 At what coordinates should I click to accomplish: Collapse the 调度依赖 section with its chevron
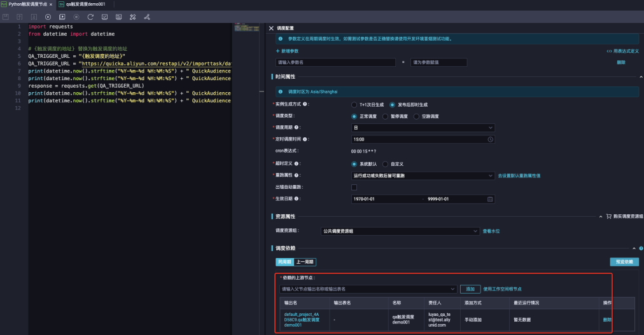(634, 249)
